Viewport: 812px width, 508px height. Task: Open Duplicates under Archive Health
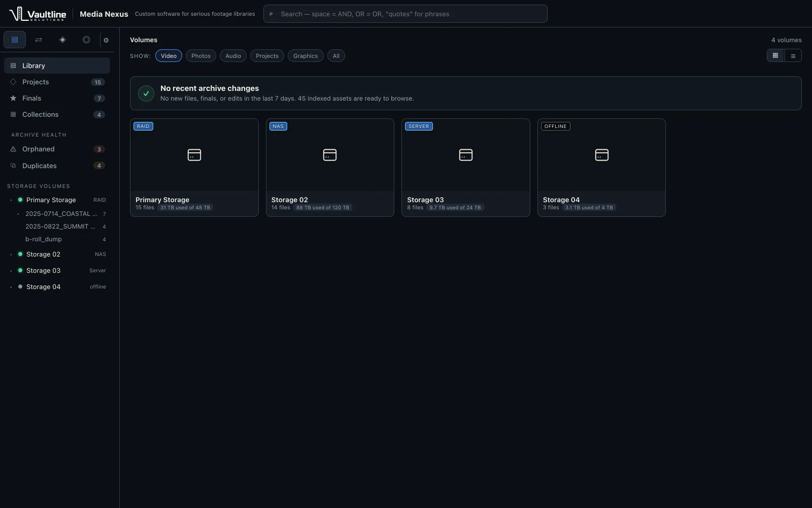57,166
